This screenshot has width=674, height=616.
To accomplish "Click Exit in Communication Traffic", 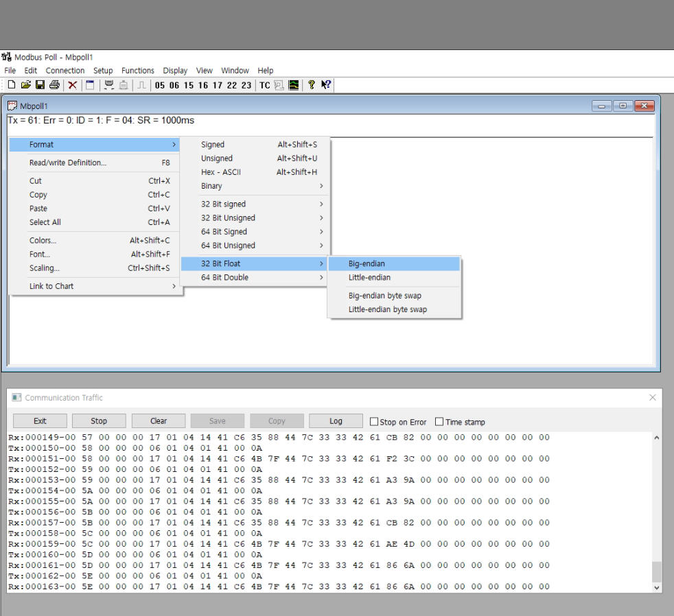I will click(40, 421).
